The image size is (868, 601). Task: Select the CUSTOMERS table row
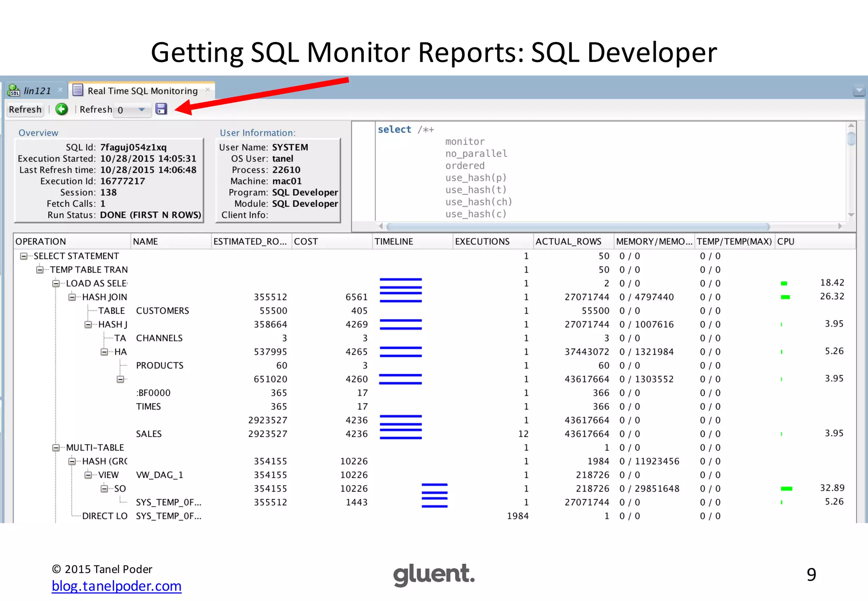[x=434, y=311]
